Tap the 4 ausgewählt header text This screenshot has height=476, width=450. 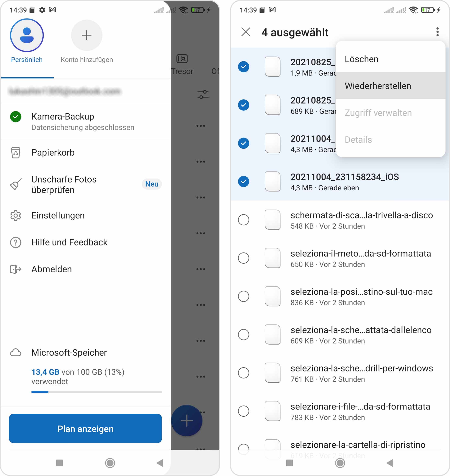point(295,32)
